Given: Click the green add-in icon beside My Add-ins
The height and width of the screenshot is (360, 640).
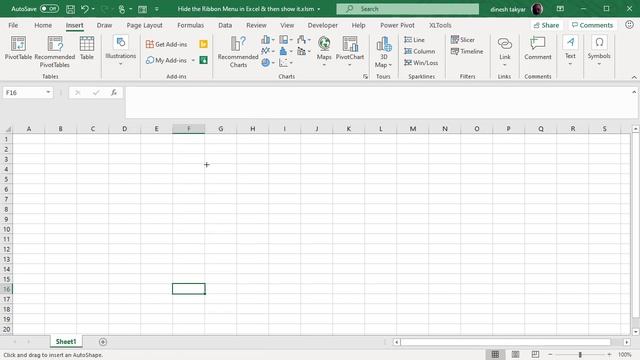Looking at the screenshot, I should [203, 60].
